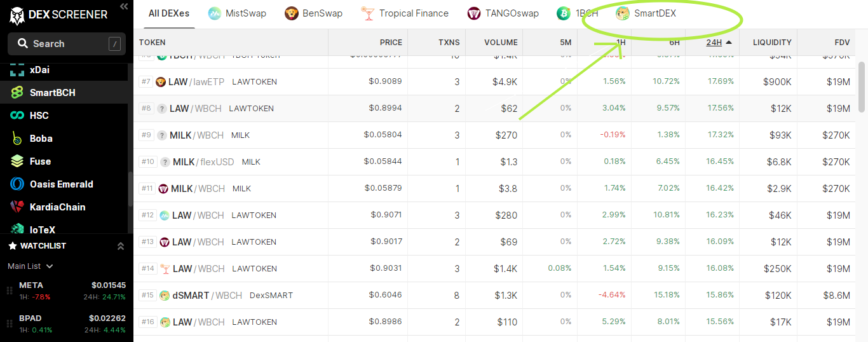Viewport: 868px width, 342px height.
Task: Click DEX icon in row #12 LAW/WBCH
Action: (x=165, y=215)
